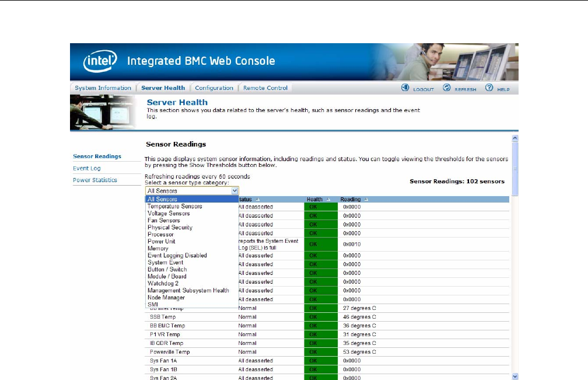Click the operator photo thumbnail
The image size is (588, 380).
tap(103, 112)
